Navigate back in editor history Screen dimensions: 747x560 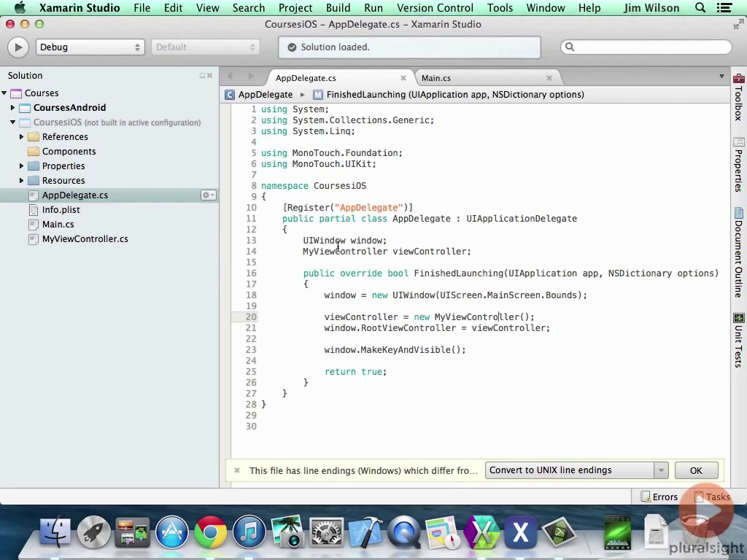pyautogui.click(x=230, y=76)
